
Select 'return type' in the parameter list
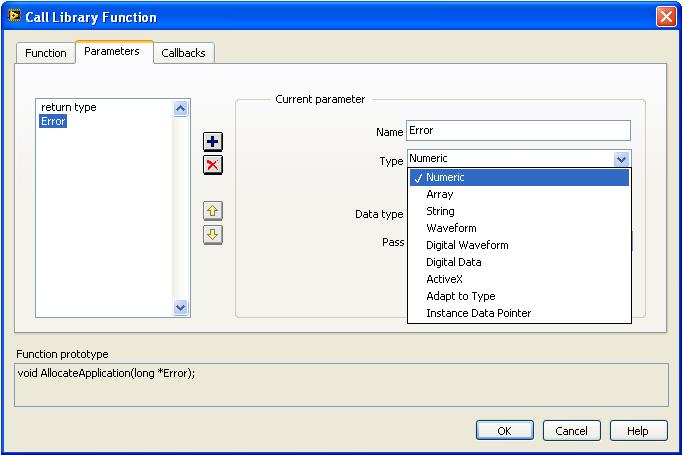point(69,107)
